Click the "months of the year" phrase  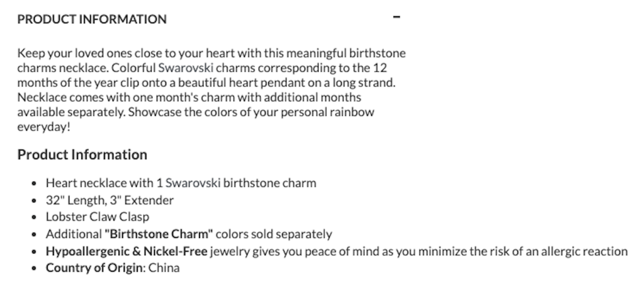tap(64, 83)
